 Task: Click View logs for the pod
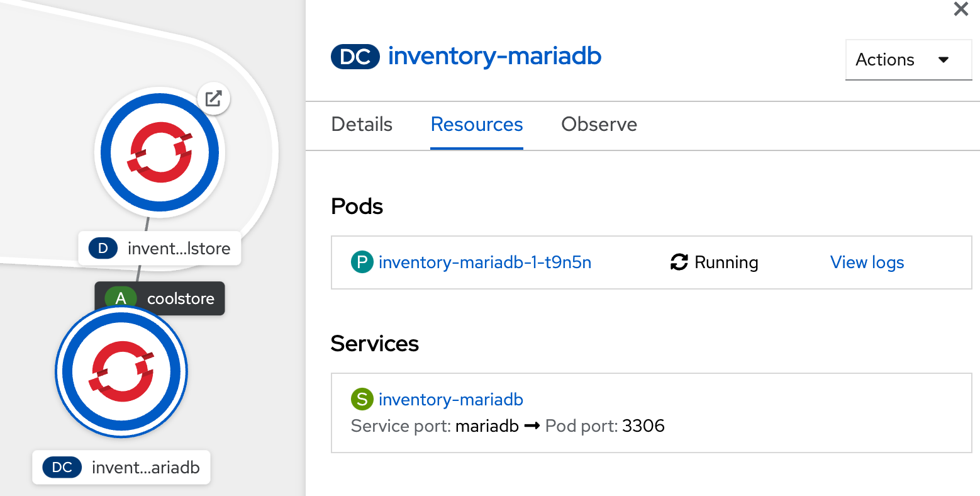pos(867,262)
